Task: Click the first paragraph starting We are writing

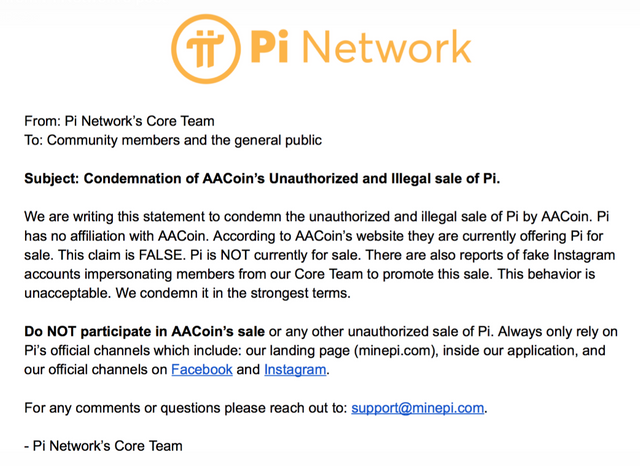Action: click(x=320, y=255)
